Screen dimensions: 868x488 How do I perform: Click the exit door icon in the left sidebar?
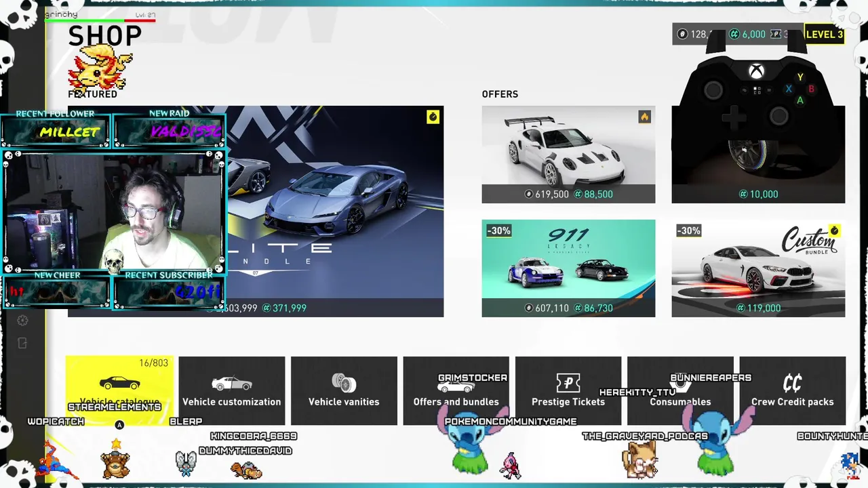tap(22, 344)
